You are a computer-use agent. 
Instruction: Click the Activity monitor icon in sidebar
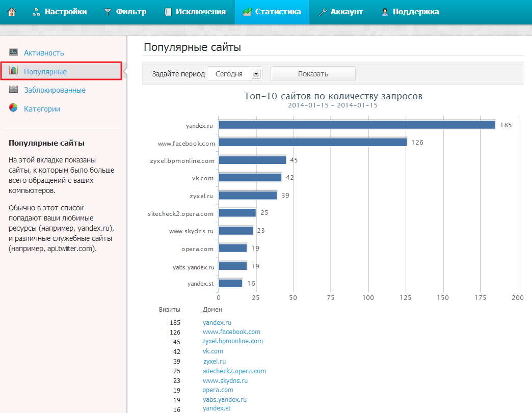point(13,52)
